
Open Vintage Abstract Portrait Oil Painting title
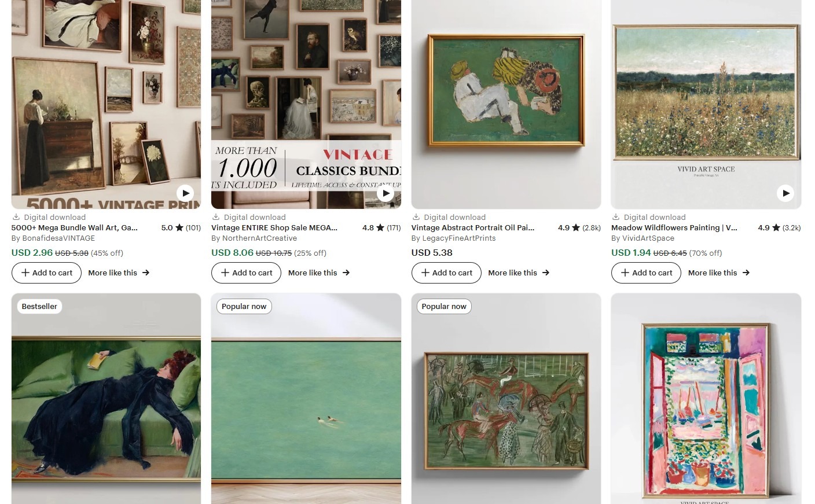[x=473, y=227]
